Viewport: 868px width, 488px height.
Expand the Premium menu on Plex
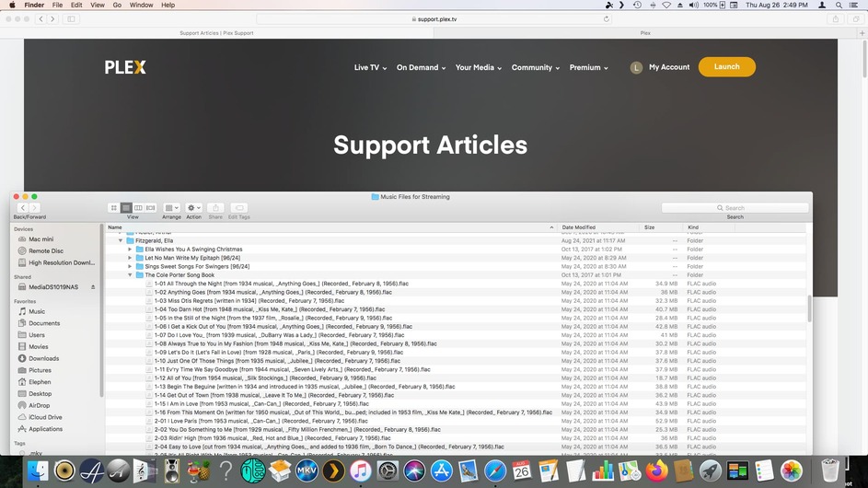[x=588, y=67]
